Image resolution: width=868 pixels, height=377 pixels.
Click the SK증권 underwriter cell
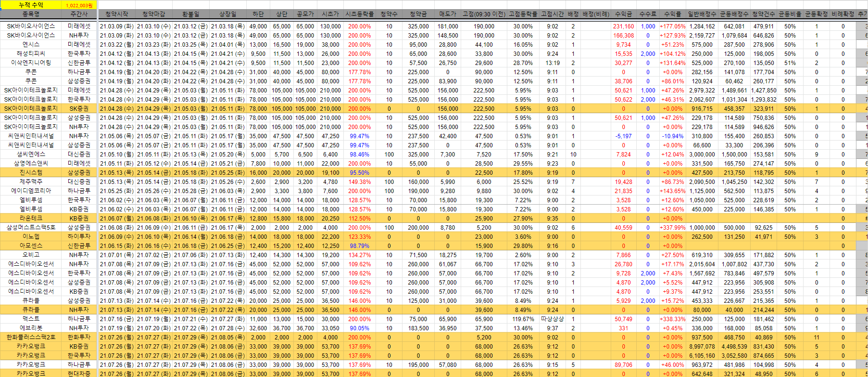(x=79, y=108)
